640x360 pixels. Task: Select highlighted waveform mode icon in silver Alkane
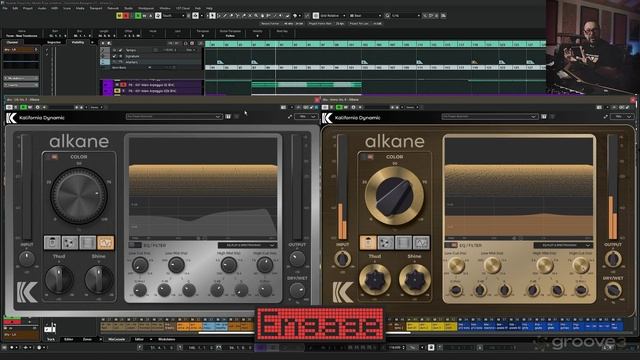pyautogui.click(x=105, y=242)
